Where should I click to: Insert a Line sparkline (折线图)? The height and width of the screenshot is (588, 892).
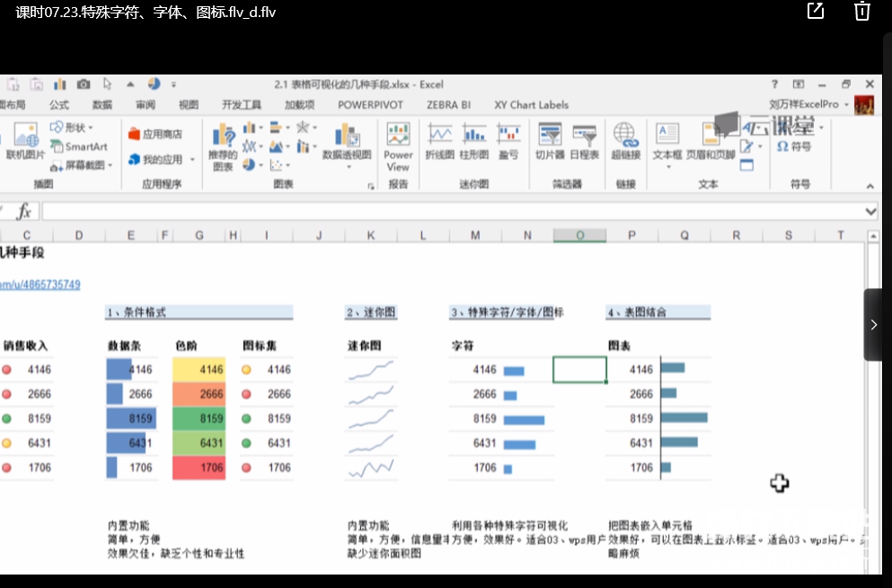point(439,142)
